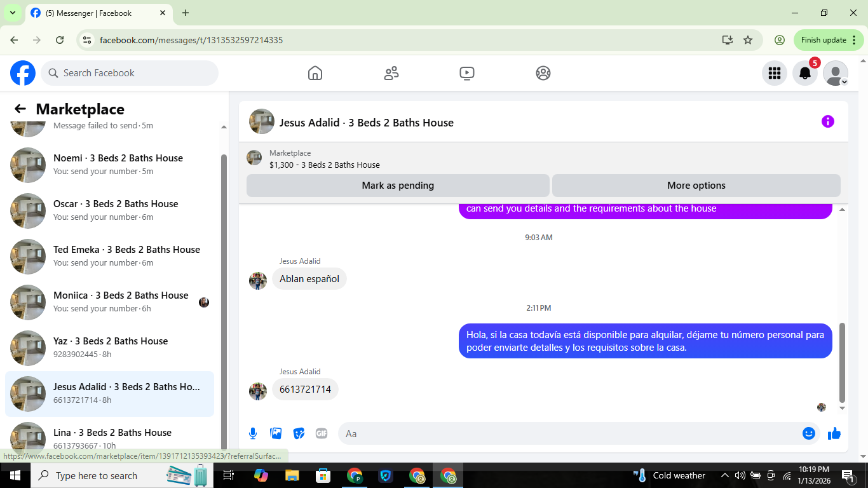The height and width of the screenshot is (488, 868).
Task: Click the Search Facebook box
Action: [130, 73]
